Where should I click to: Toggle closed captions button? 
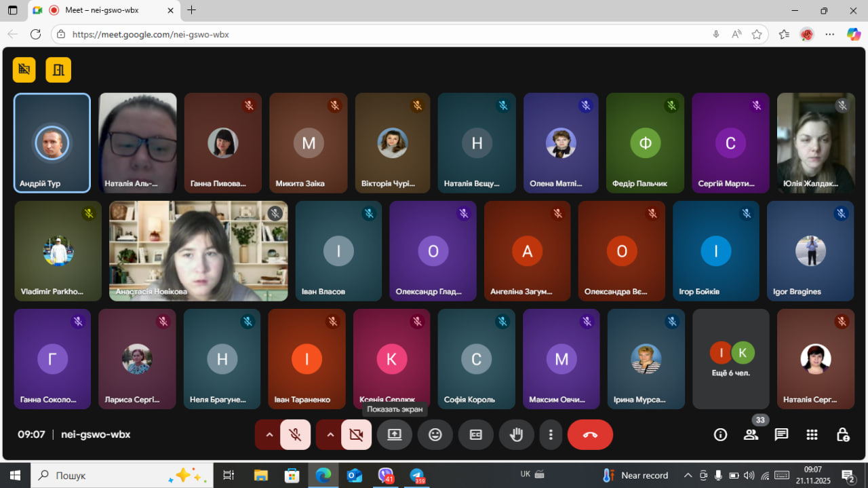click(476, 435)
